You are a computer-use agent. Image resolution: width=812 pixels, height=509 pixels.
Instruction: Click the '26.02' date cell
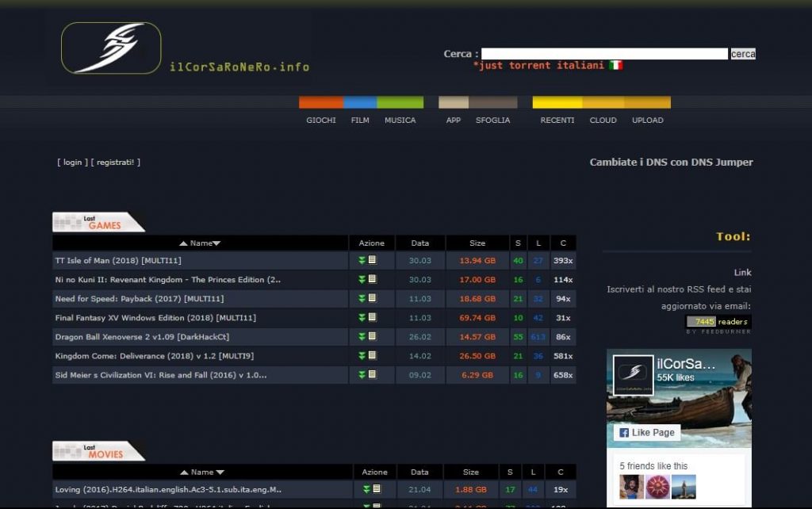coord(420,337)
